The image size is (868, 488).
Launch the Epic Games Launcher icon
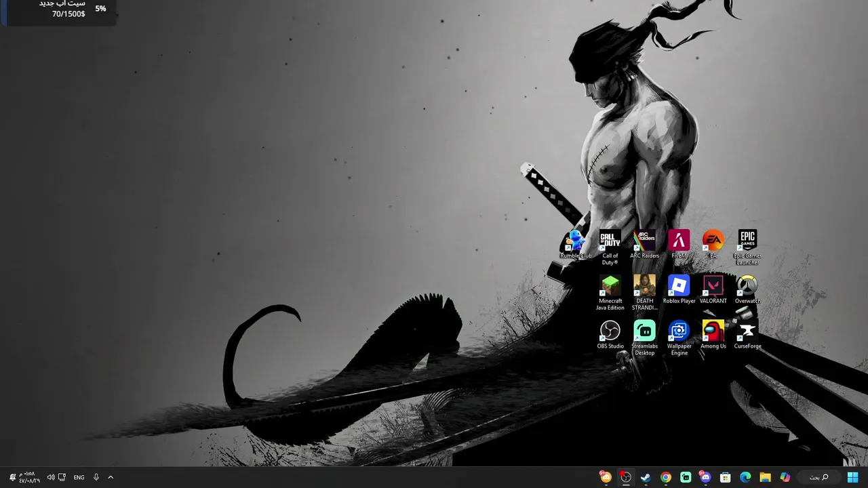747,247
